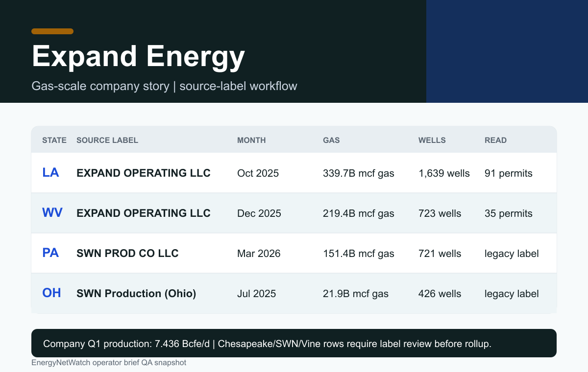Click the SWN Production (Ohio) label

[x=136, y=293]
